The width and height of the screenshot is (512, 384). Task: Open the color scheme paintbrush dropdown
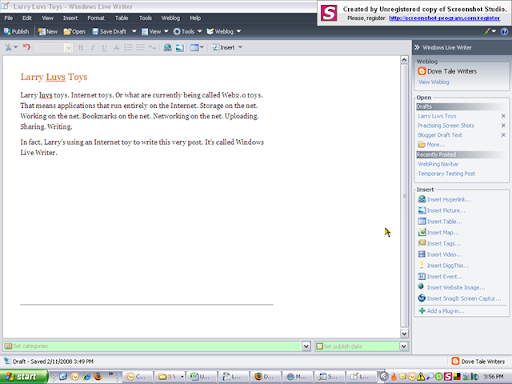[x=490, y=31]
